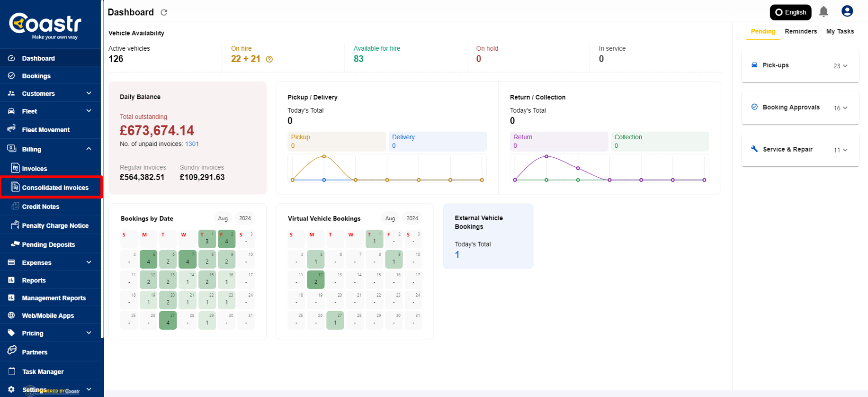Select August 27 in Bookings by Date
Screen dimensions: 868x397
pos(168,321)
